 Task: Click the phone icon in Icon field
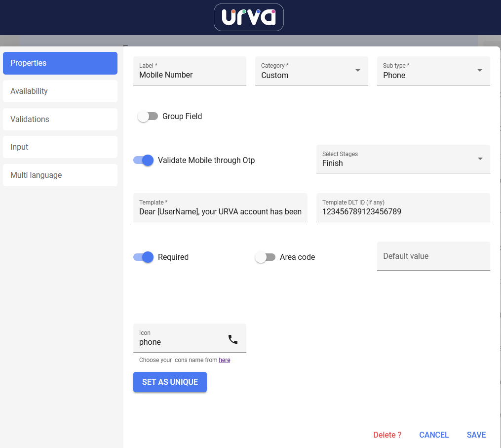[232, 339]
